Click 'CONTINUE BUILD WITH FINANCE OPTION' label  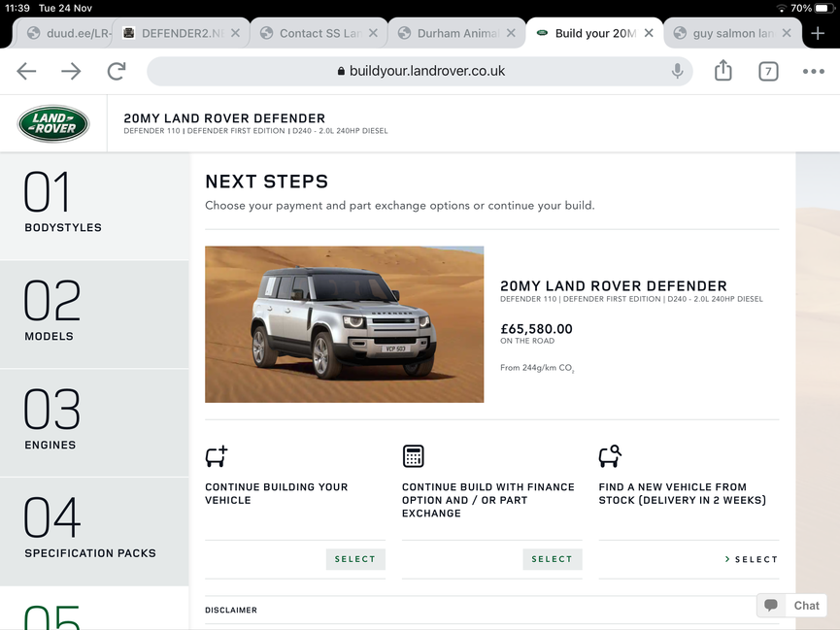pyautogui.click(x=488, y=500)
